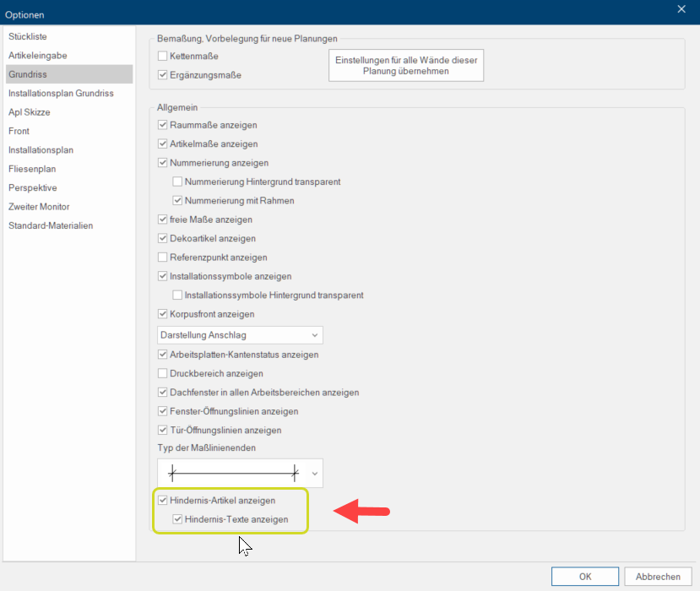Enable the Kettenmaße checkbox
Image resolution: width=700 pixels, height=591 pixels.
[163, 57]
